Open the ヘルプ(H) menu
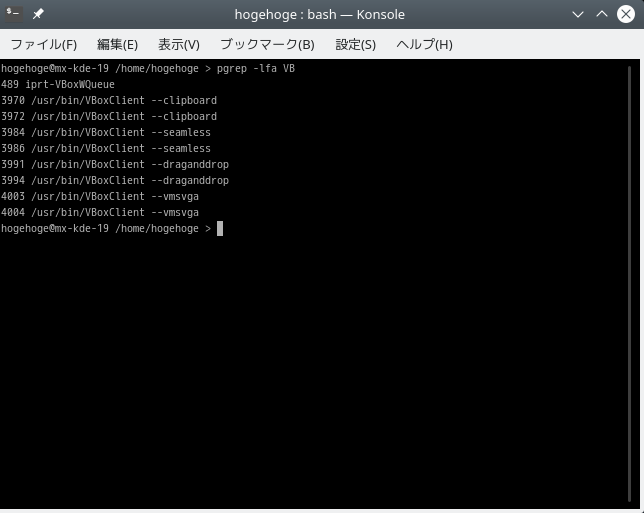This screenshot has height=513, width=644. (424, 44)
